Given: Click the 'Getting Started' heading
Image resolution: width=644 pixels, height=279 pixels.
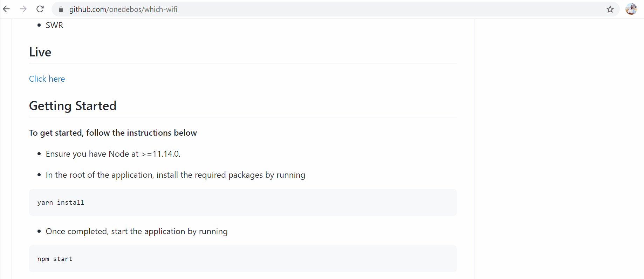Looking at the screenshot, I should [73, 106].
